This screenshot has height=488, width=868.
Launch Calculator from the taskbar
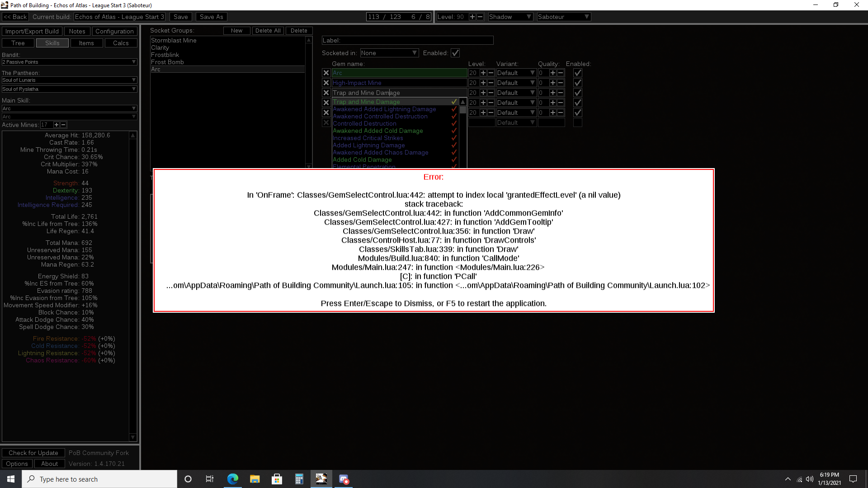coord(299,479)
